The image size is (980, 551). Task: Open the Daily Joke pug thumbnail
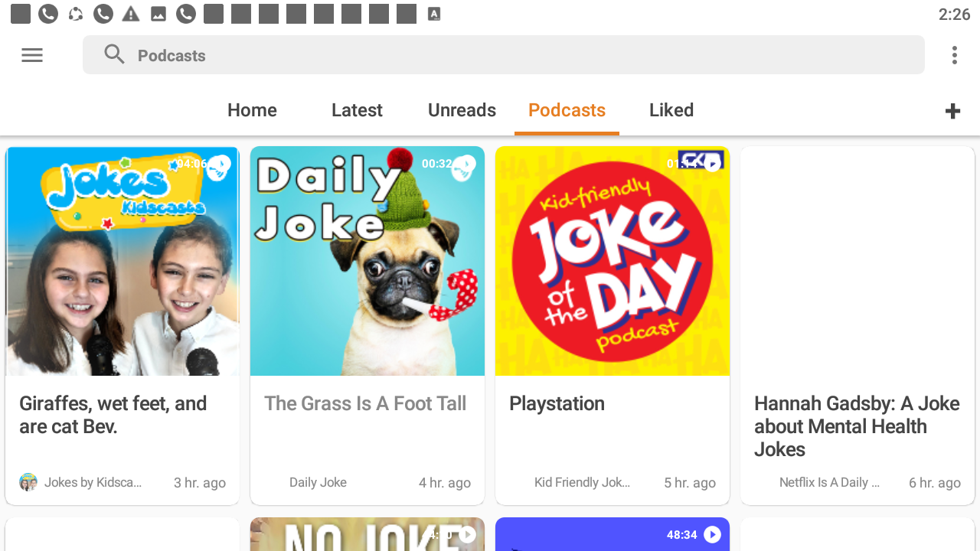coord(367,261)
